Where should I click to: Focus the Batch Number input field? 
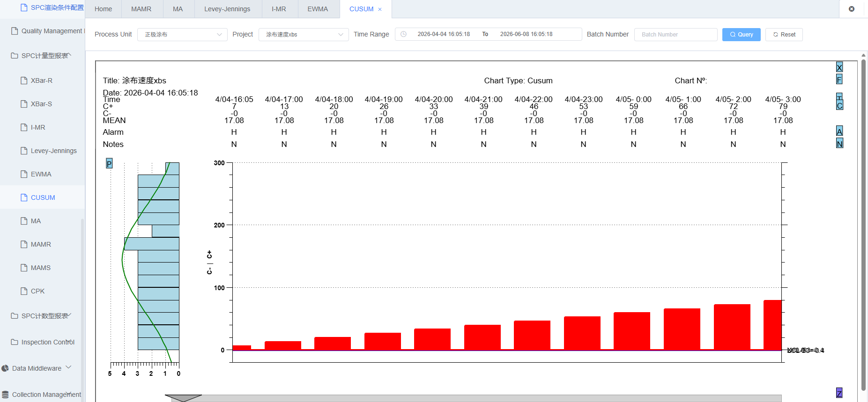(x=675, y=34)
